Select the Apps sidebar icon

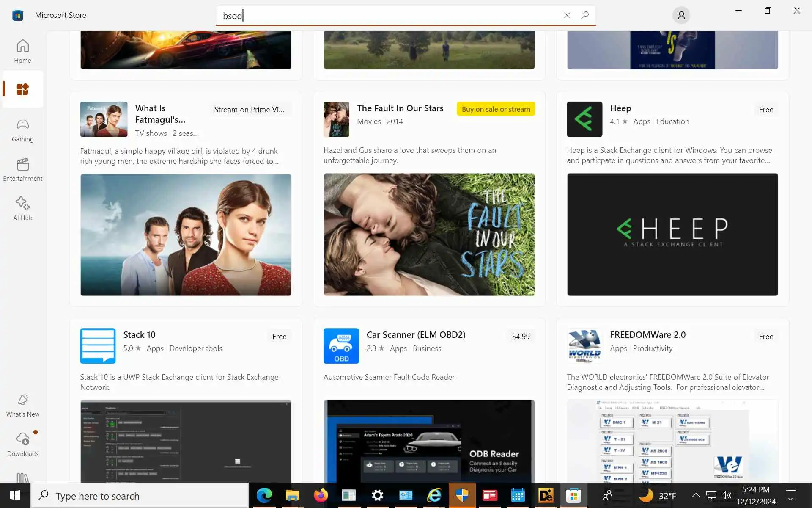coord(22,89)
